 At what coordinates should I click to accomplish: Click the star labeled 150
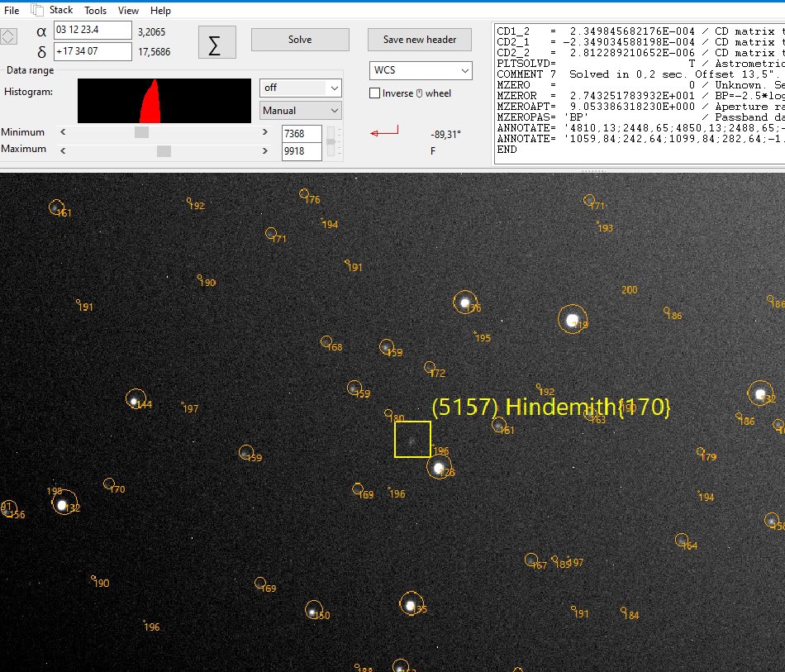click(x=313, y=610)
